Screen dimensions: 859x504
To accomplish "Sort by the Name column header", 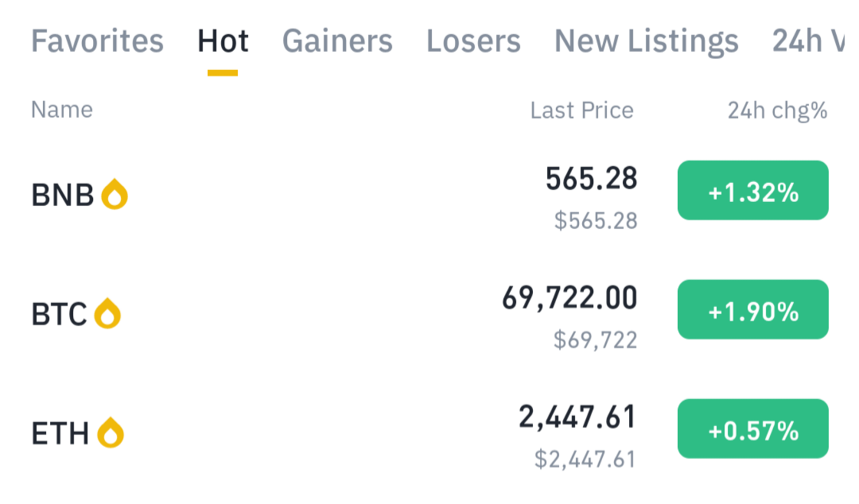I will [62, 110].
